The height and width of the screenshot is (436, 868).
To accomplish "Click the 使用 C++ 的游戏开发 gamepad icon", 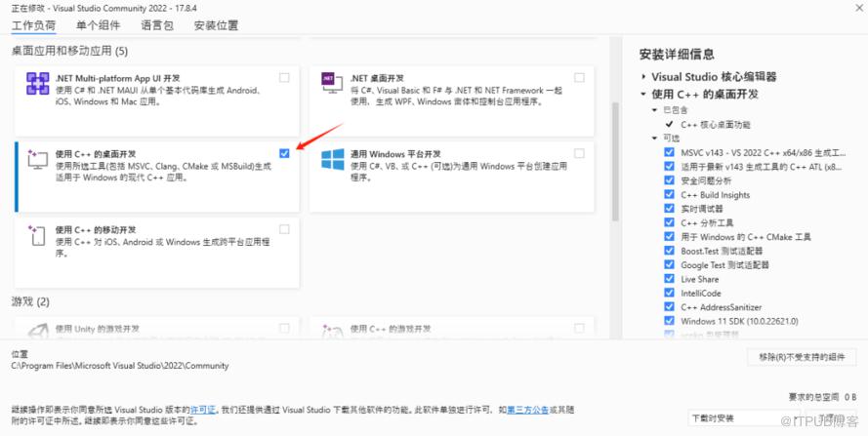I will [332, 331].
